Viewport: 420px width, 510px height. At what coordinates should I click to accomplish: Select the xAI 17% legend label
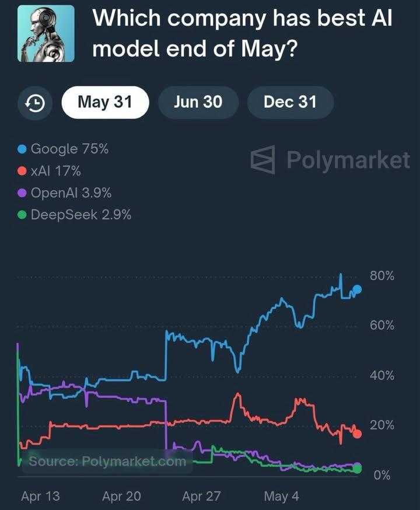(55, 171)
